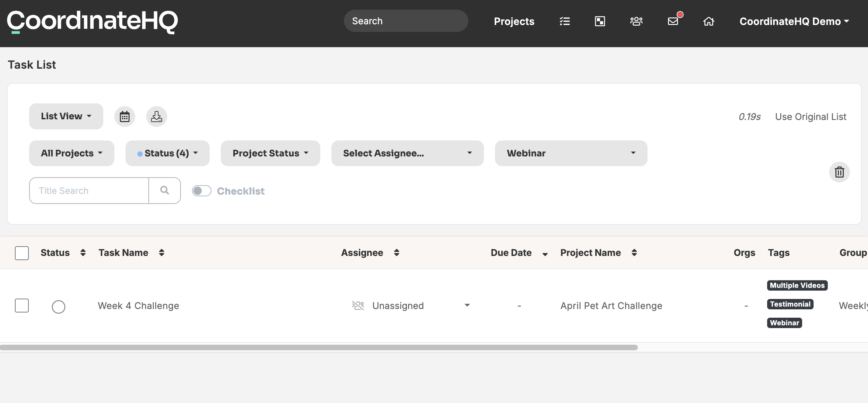Click the top Search field
This screenshot has width=868, height=403.
click(406, 21)
